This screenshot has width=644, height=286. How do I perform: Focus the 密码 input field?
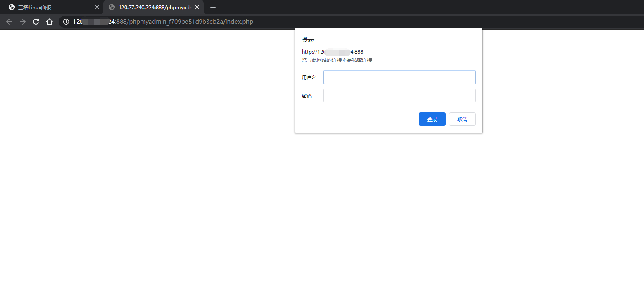[x=399, y=96]
